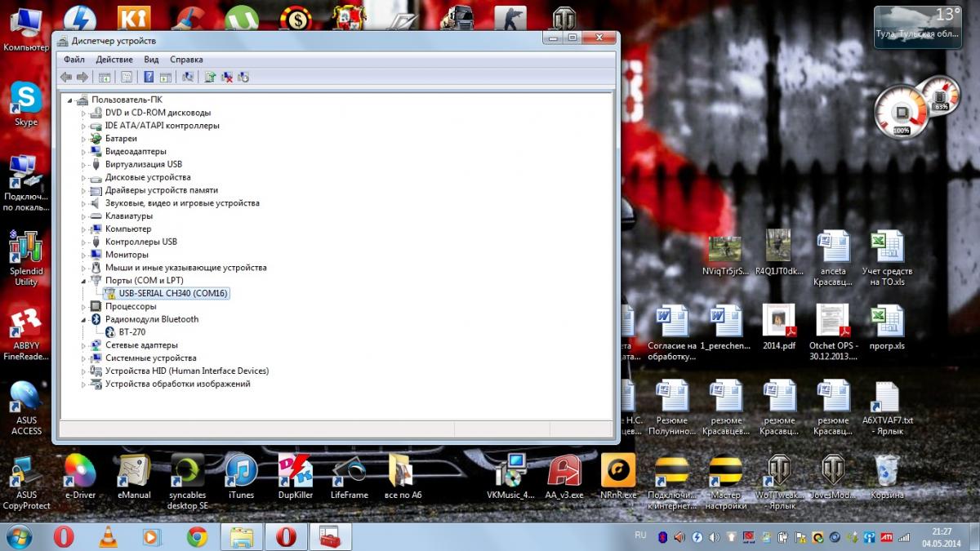Expand the Процессоры node
Screen dimensions: 980x551
point(83,306)
